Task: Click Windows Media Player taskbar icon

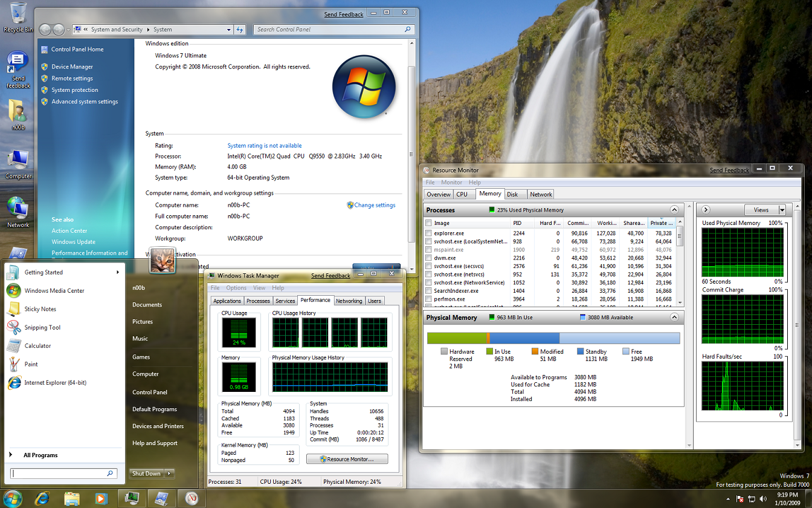Action: (101, 498)
